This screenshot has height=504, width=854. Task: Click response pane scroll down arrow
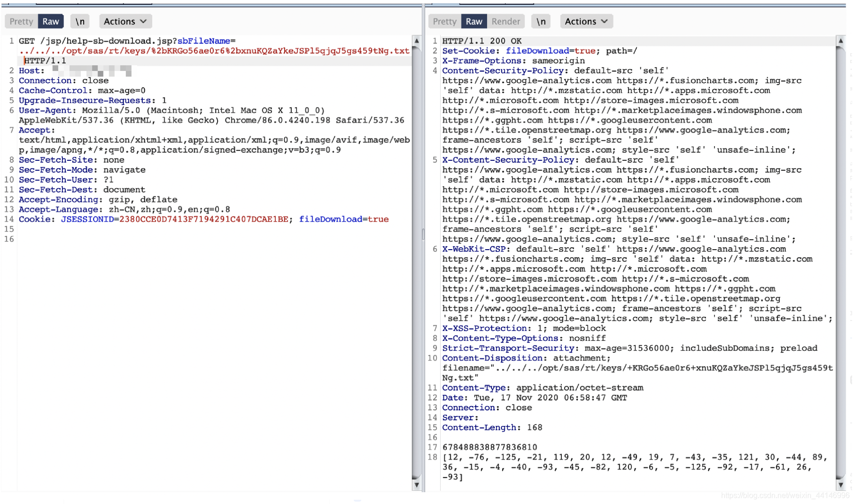coord(841,485)
